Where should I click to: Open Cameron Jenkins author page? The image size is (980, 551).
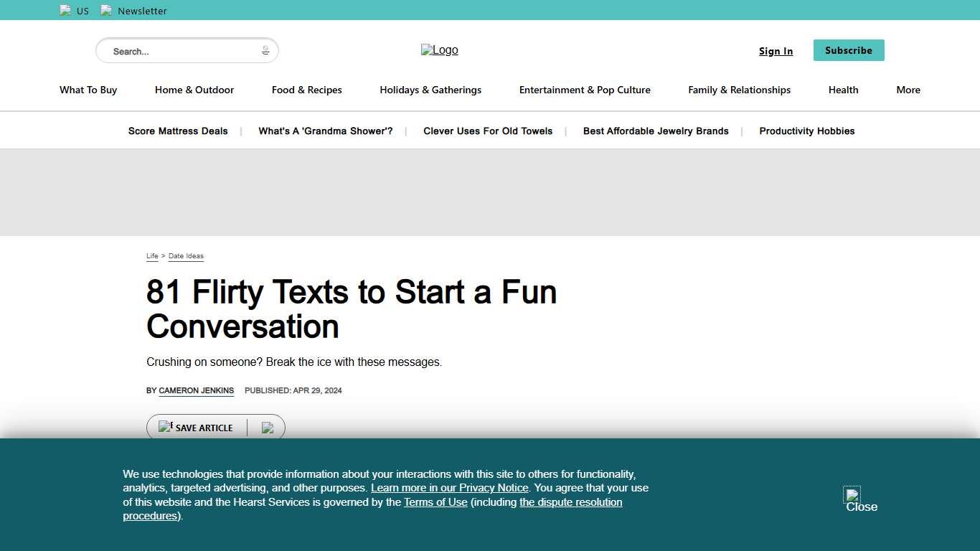tap(196, 390)
